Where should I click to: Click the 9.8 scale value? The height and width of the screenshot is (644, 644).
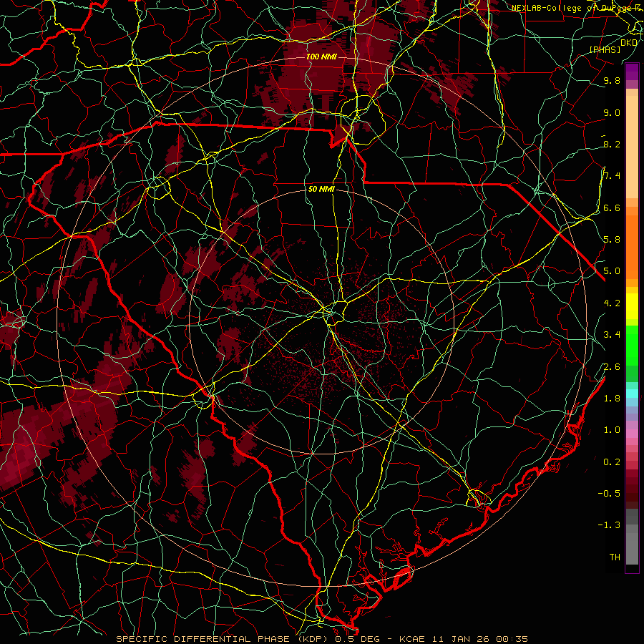(x=612, y=81)
